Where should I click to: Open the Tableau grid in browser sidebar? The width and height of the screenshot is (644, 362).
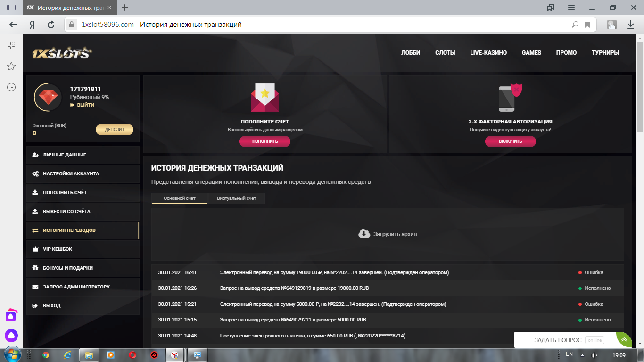click(x=11, y=46)
